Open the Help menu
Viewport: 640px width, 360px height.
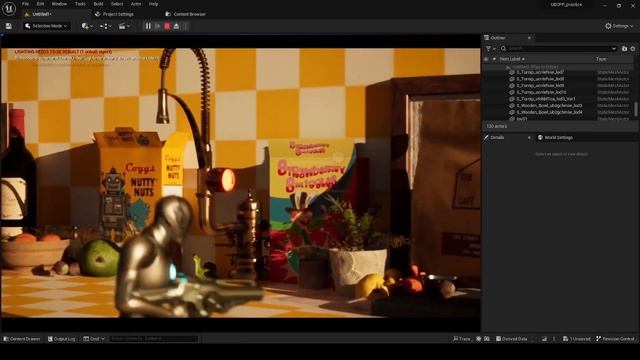(153, 4)
